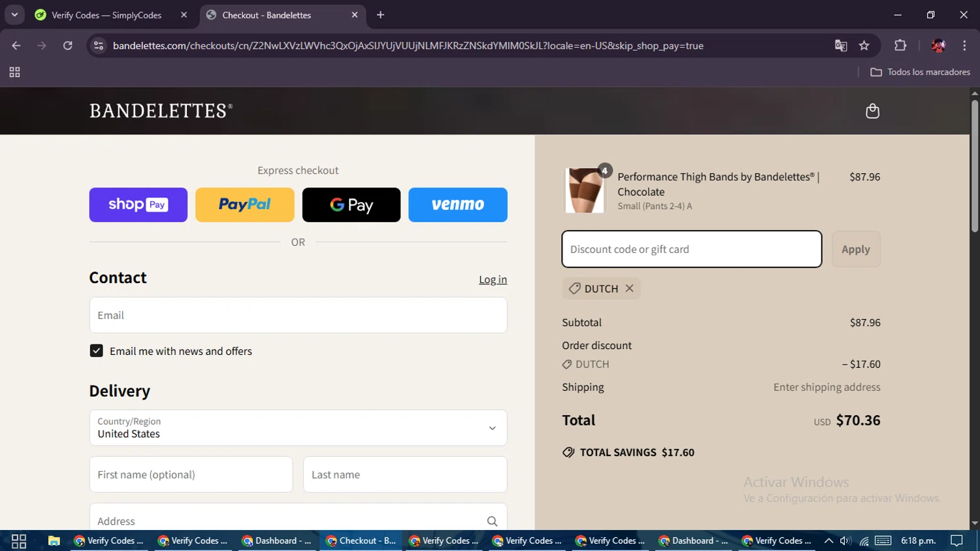Click the Bandelettes logo

pyautogui.click(x=161, y=111)
